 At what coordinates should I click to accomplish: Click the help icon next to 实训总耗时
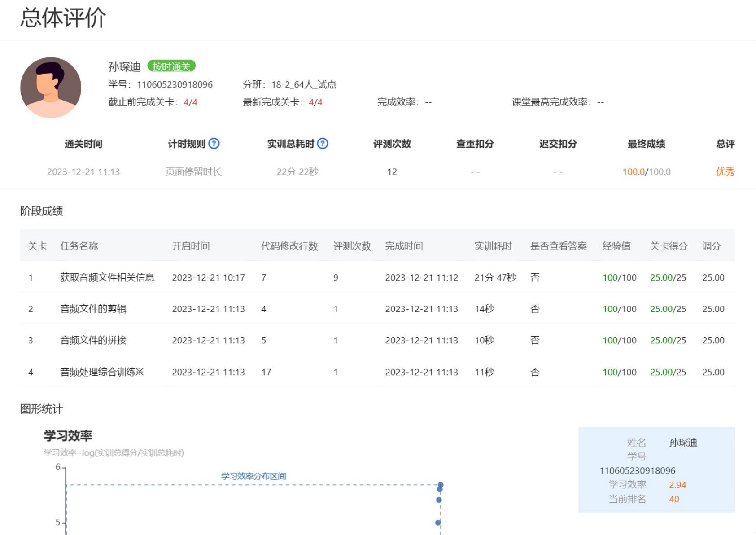pos(322,144)
